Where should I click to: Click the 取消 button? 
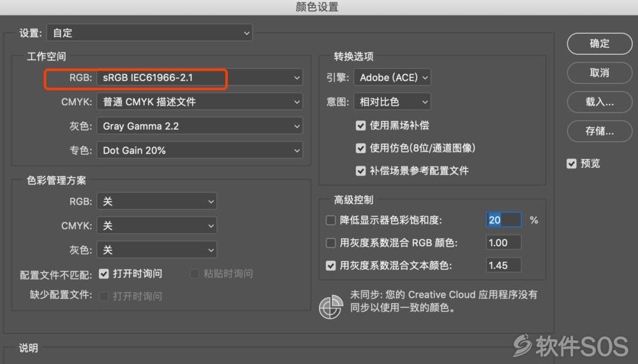[x=600, y=73]
